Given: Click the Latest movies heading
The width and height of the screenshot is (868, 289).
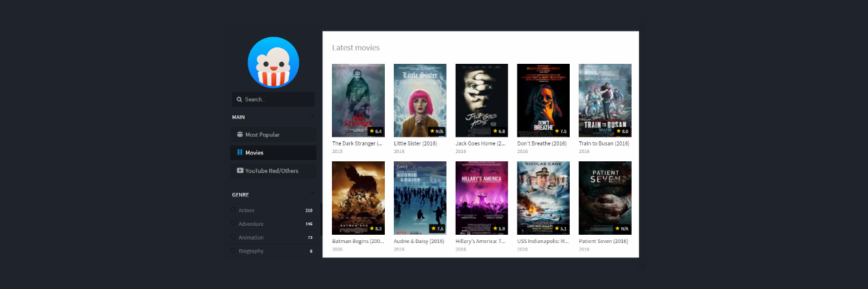Looking at the screenshot, I should [356, 47].
